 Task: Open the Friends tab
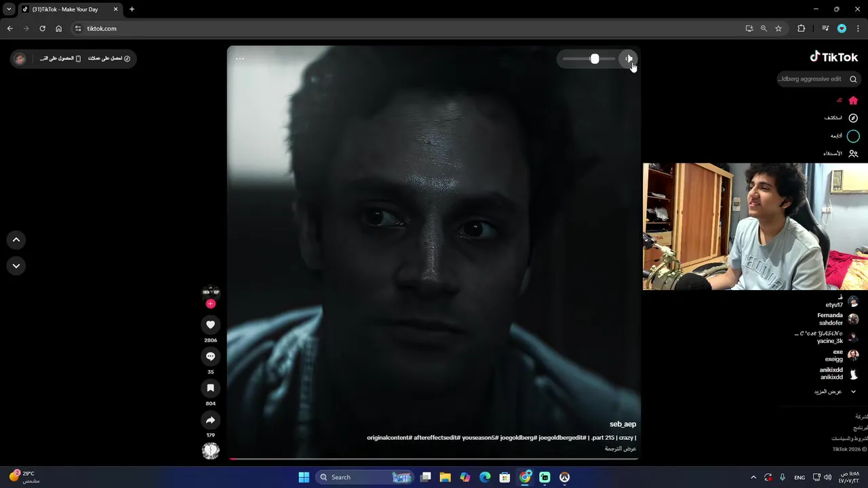point(841,153)
